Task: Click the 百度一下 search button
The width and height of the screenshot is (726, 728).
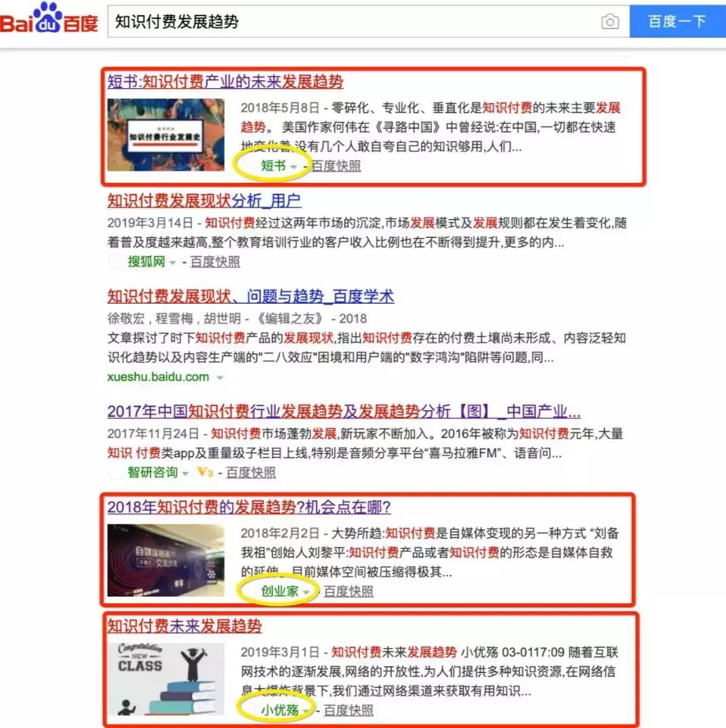Action: coord(677,21)
